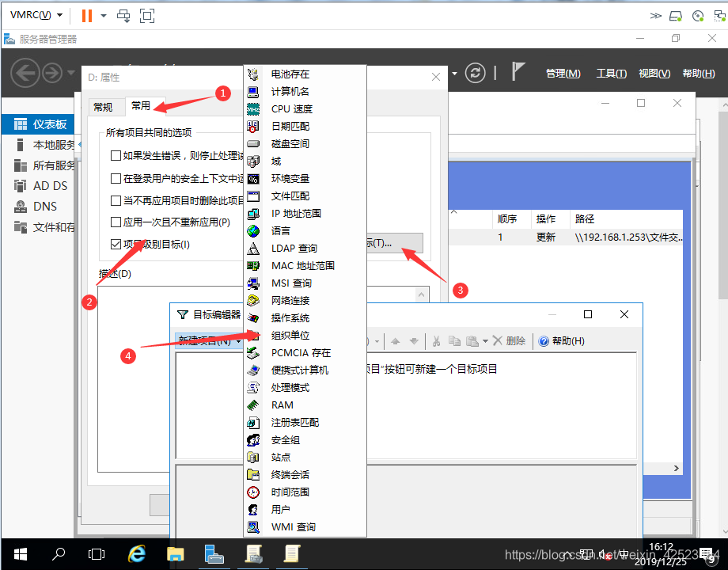
Task: Select the WMI 查询 menu entry
Action: tap(305, 527)
